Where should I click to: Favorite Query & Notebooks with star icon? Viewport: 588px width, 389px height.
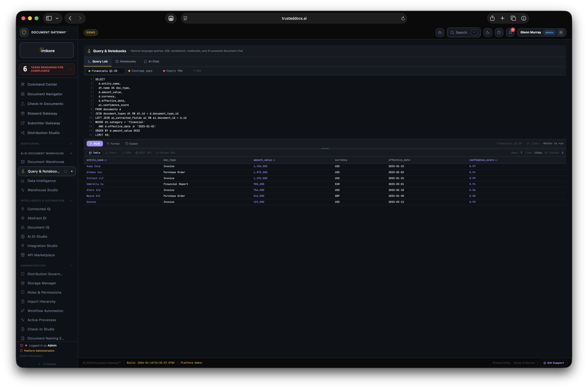65,171
